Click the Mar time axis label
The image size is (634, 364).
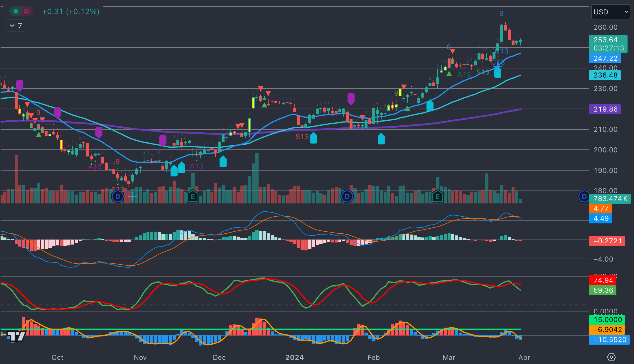tap(449, 357)
